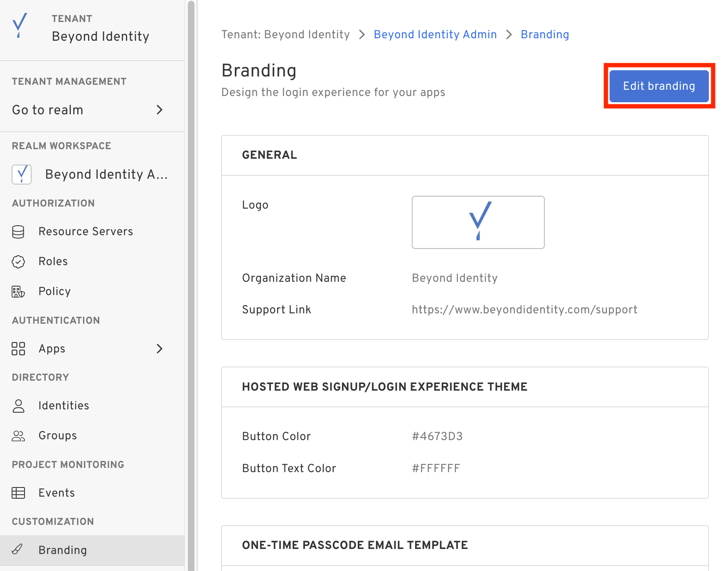
Task: Click the GENERAL section header
Action: [269, 155]
